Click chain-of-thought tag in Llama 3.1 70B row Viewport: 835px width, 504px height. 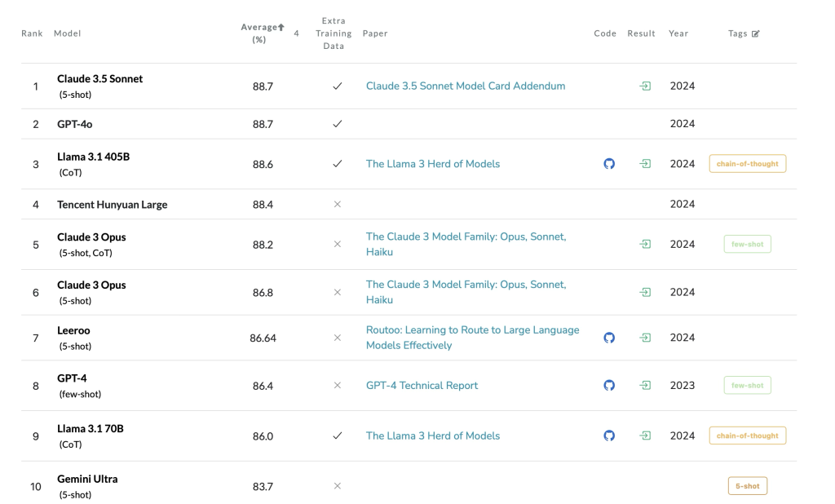tap(748, 435)
